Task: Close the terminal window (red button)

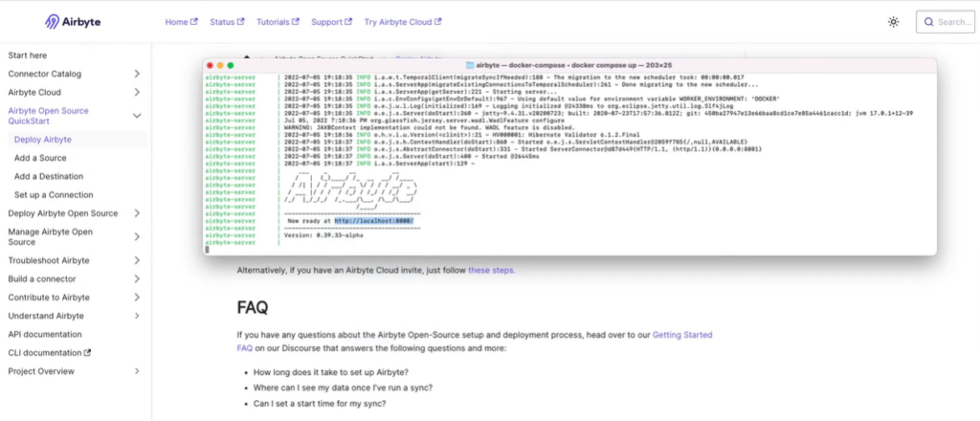Action: pos(210,65)
